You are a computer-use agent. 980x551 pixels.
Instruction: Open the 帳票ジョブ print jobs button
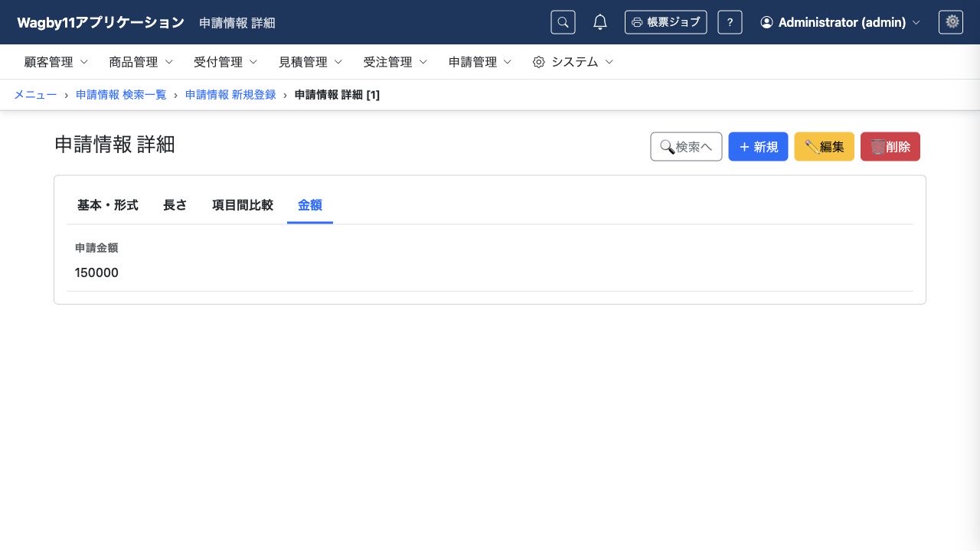(x=665, y=22)
